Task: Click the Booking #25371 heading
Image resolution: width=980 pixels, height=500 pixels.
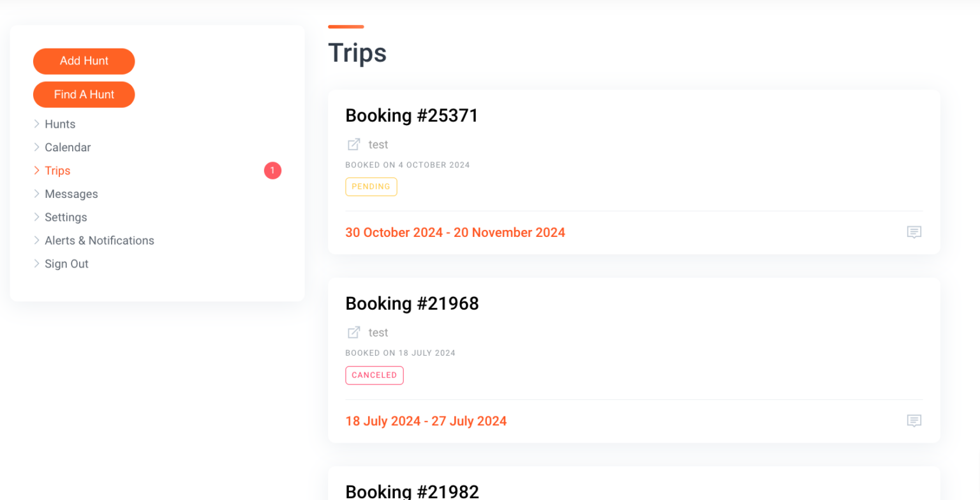Action: click(412, 116)
